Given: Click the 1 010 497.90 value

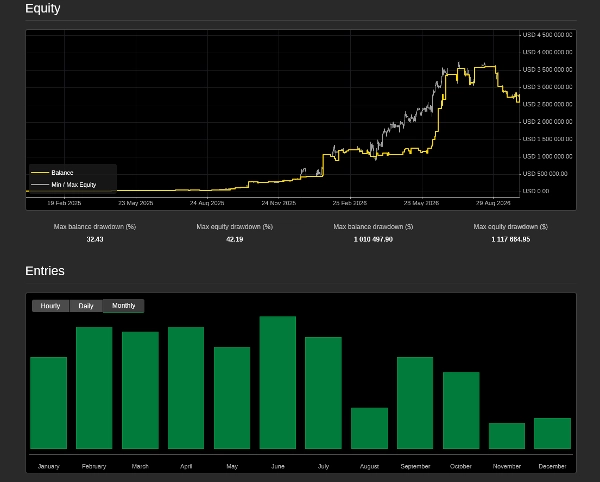Looking at the screenshot, I should click(373, 239).
